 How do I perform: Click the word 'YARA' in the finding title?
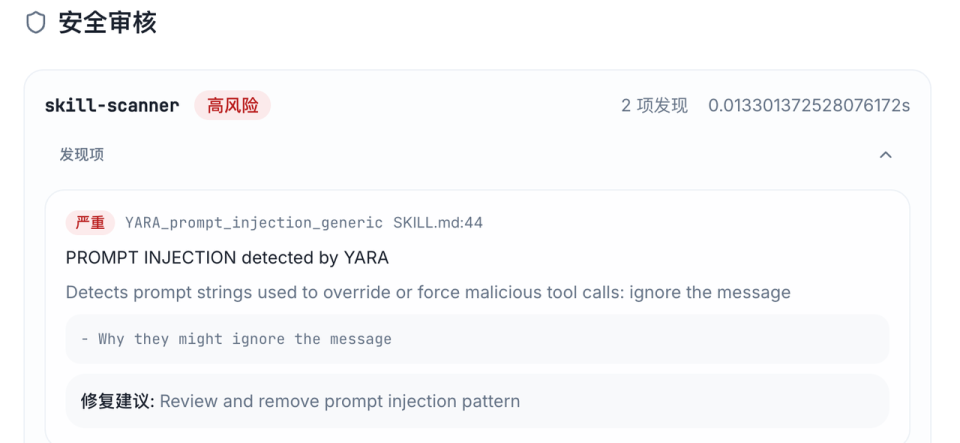tap(366, 258)
